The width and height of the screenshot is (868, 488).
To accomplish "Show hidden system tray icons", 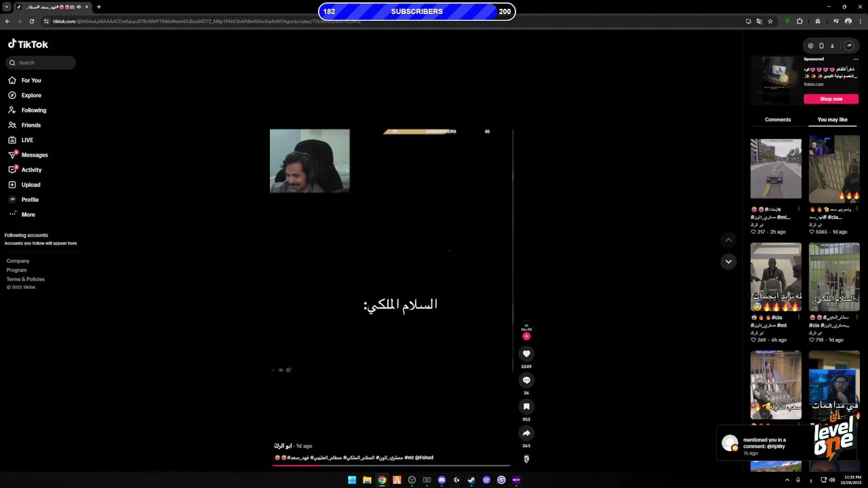I will coord(787,480).
